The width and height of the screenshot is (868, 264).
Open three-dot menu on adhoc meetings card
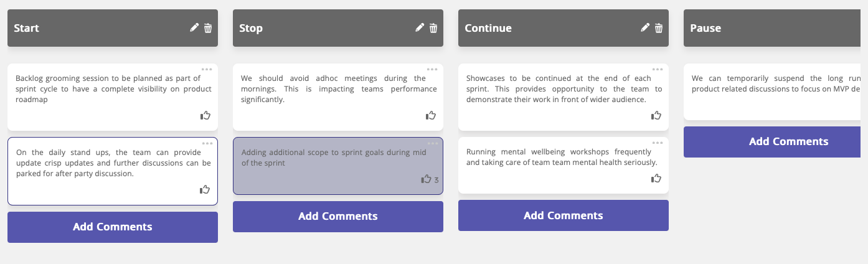[432, 69]
